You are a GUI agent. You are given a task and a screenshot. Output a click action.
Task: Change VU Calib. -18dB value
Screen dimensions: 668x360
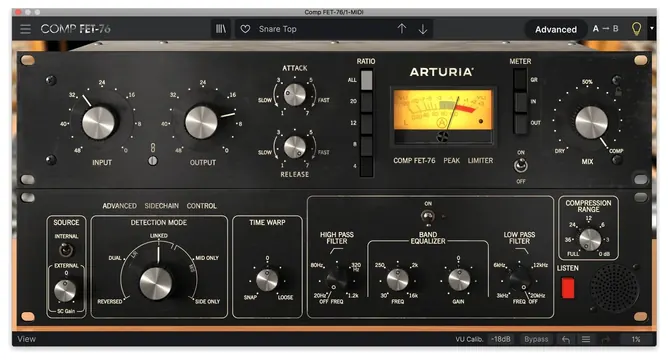[x=501, y=339]
